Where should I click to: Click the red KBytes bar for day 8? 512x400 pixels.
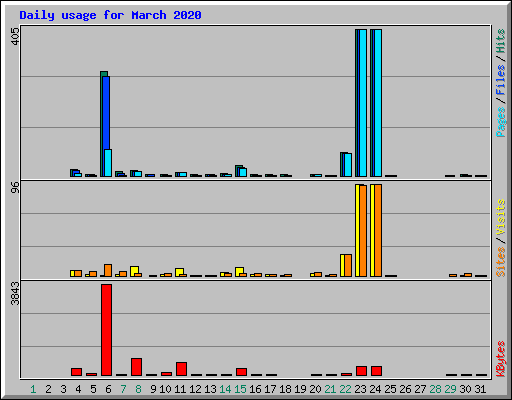[x=137, y=367]
